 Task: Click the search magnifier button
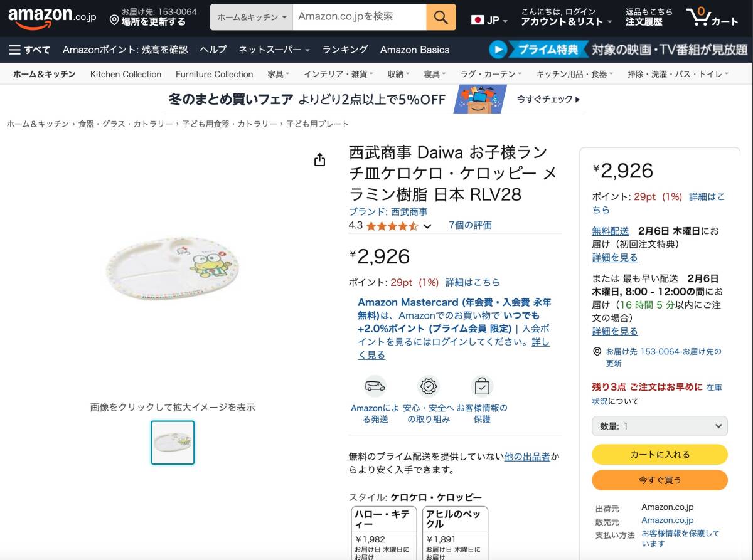click(441, 17)
